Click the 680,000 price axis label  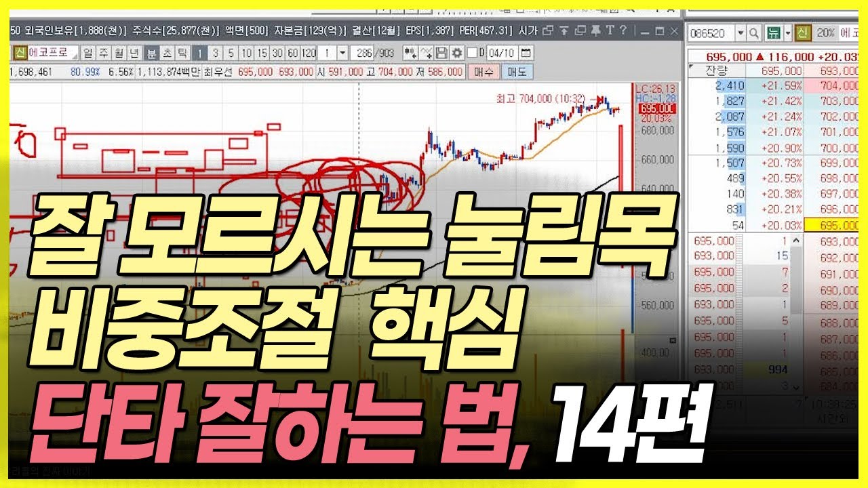coord(659,129)
